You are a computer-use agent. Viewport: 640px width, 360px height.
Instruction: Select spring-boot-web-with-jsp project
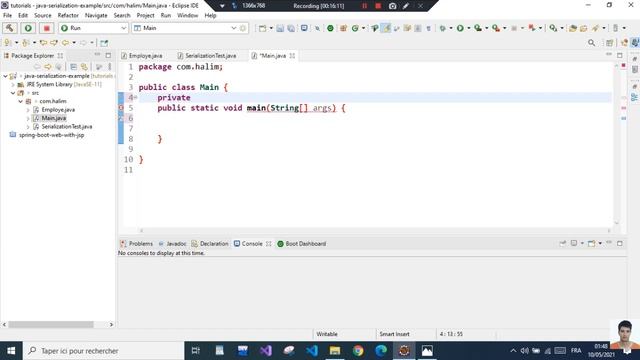pos(51,135)
